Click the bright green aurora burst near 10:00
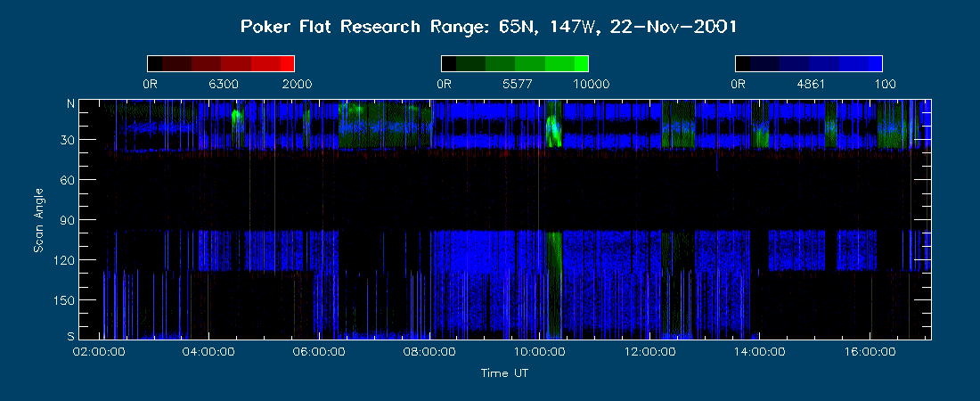The height and width of the screenshot is (401, 980). tap(553, 131)
